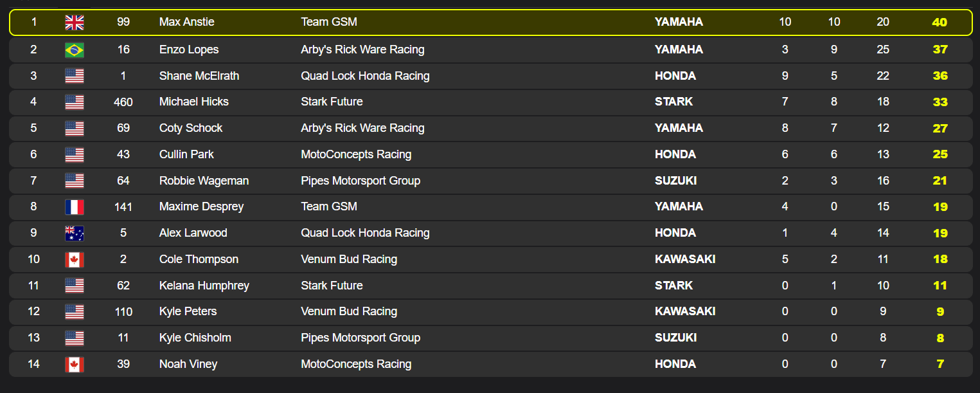Click MotoConcepts Racing team for Noah Viney

[356, 364]
